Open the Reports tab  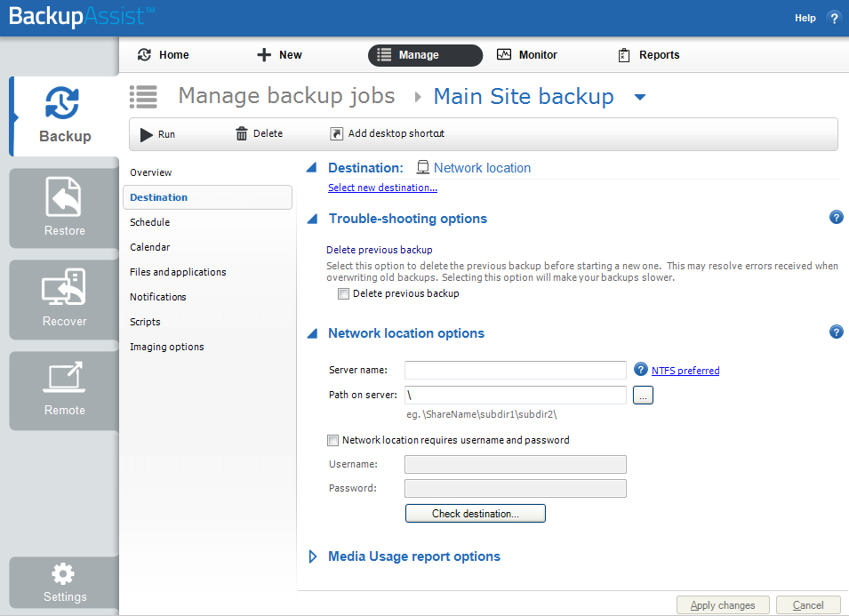click(x=649, y=55)
